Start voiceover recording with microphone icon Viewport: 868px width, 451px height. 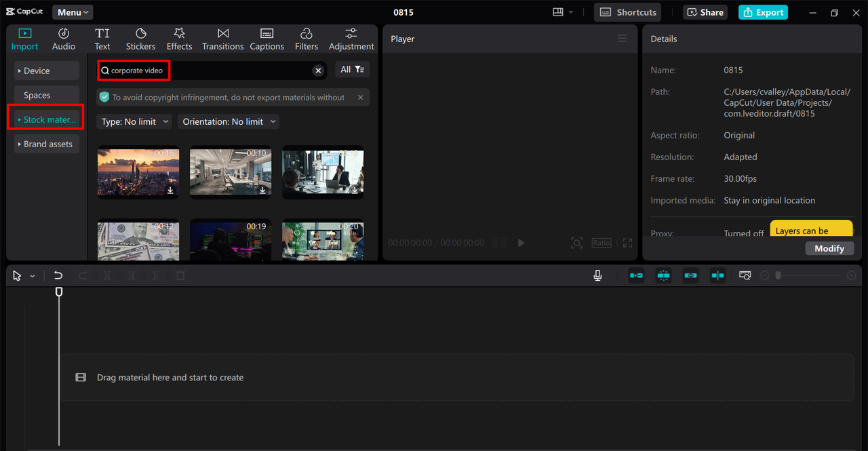point(597,275)
